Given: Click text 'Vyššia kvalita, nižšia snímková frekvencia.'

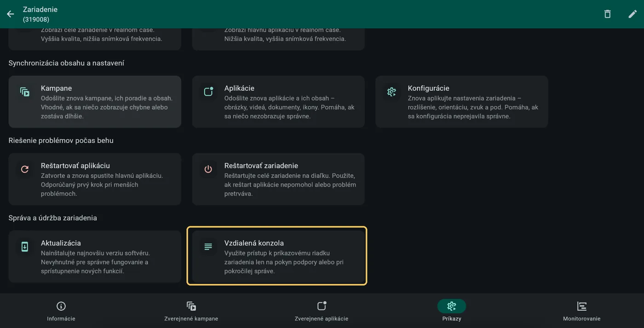Looking at the screenshot, I should click(102, 39).
